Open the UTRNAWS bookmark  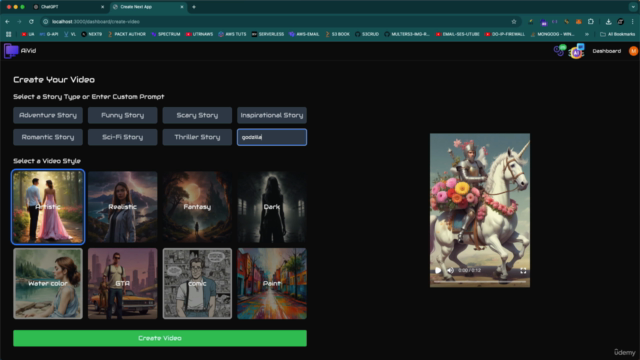[x=199, y=34]
